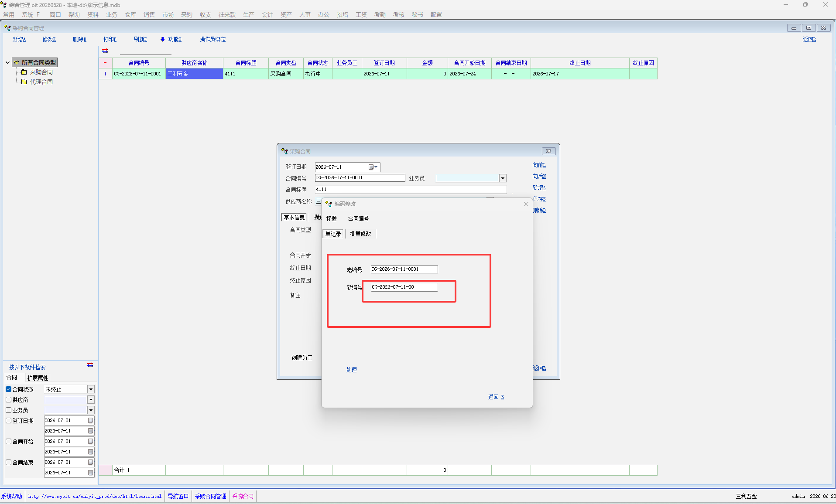Image resolution: width=836 pixels, height=504 pixels.
Task: Click the swap icon beside 按以下条件检索
Action: pyautogui.click(x=90, y=365)
